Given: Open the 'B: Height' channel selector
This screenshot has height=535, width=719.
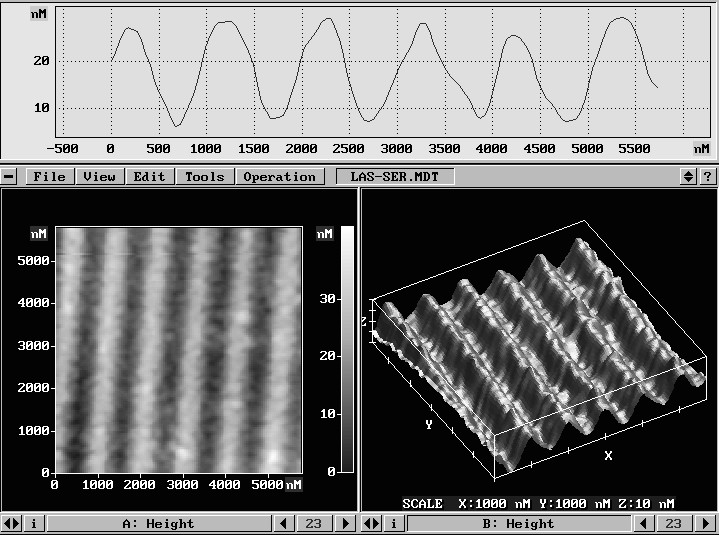Looking at the screenshot, I should pos(515,523).
